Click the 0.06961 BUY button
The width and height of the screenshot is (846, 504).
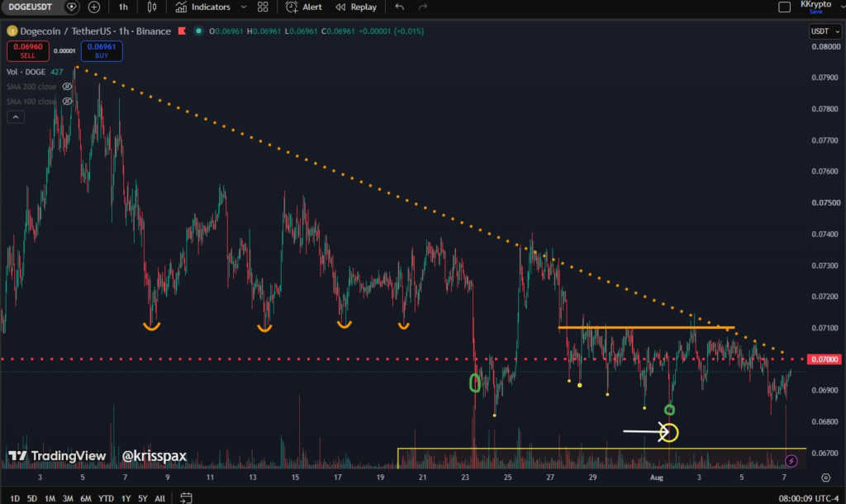pos(102,50)
